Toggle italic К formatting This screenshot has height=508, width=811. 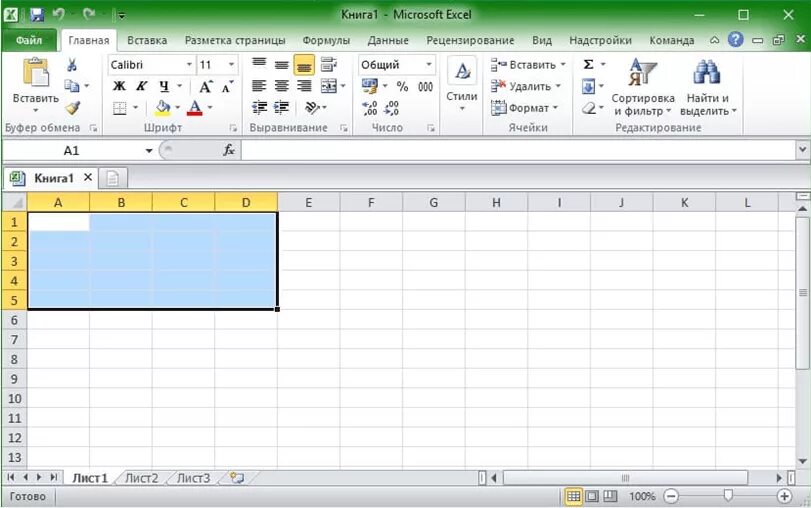point(142,86)
